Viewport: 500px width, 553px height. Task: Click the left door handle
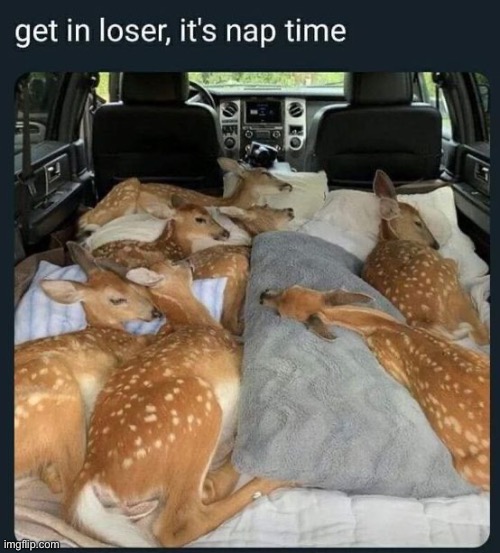(x=54, y=172)
